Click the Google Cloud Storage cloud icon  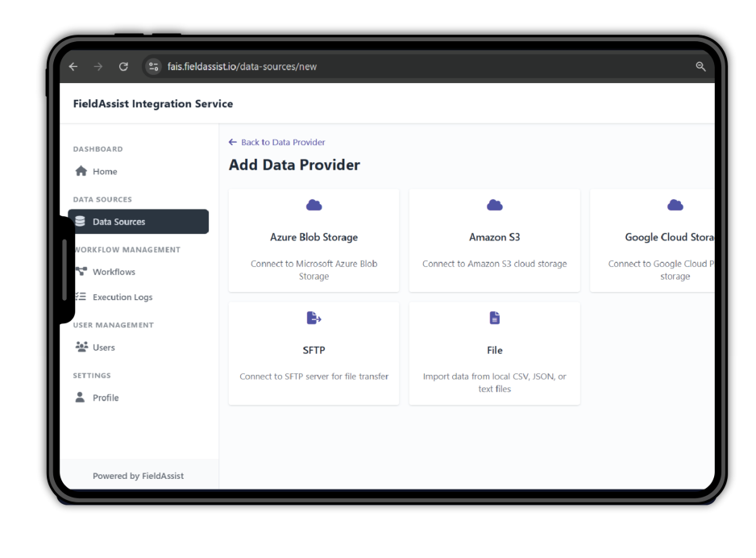tap(675, 206)
